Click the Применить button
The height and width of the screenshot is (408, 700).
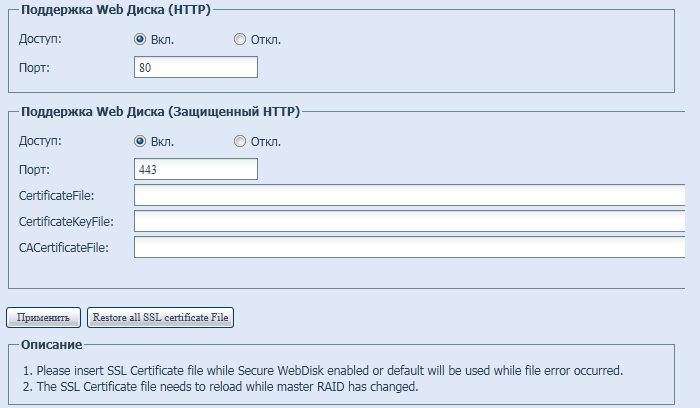pos(43,317)
